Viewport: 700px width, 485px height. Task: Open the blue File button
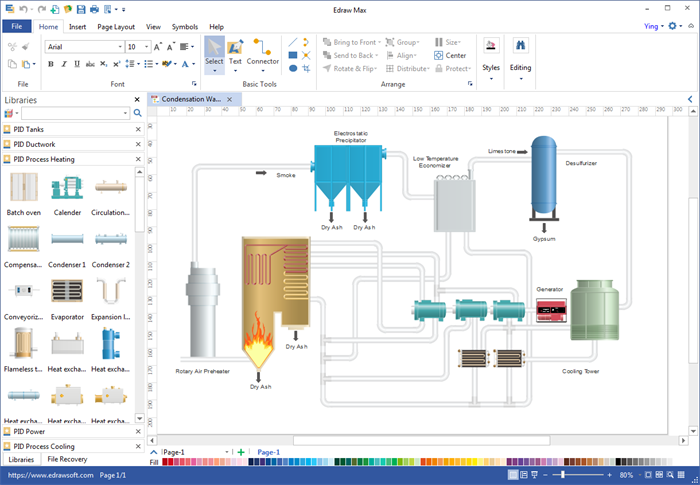coord(17,27)
